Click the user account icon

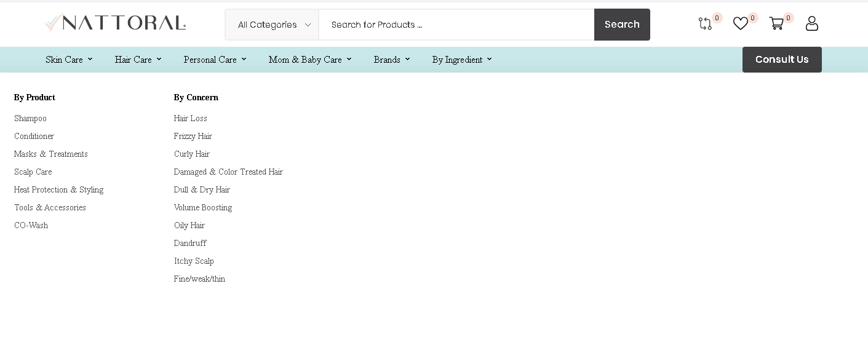click(x=812, y=24)
